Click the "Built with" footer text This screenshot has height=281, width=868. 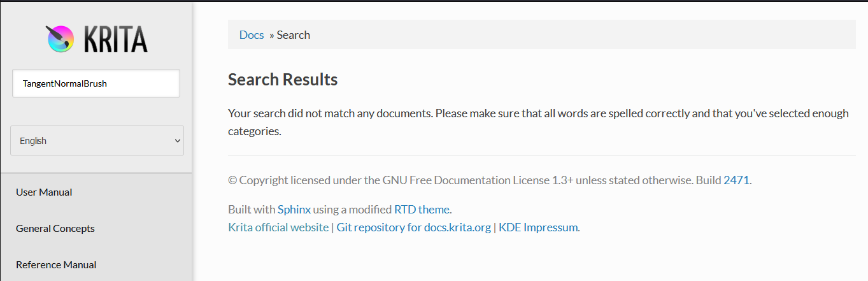[x=252, y=210]
